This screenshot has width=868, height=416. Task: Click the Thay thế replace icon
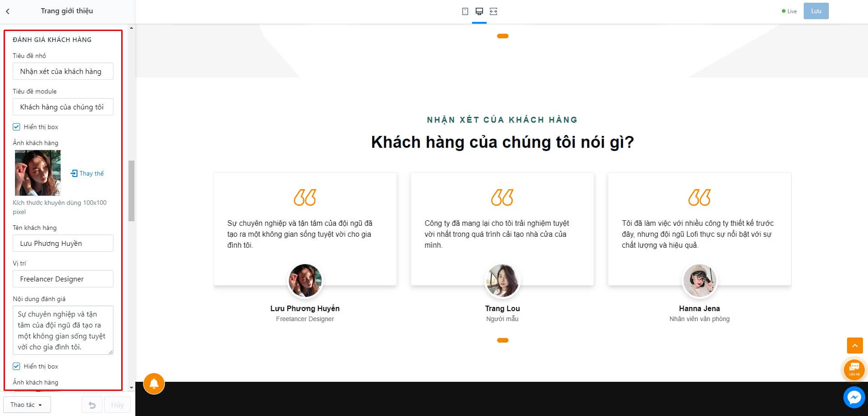click(x=74, y=173)
